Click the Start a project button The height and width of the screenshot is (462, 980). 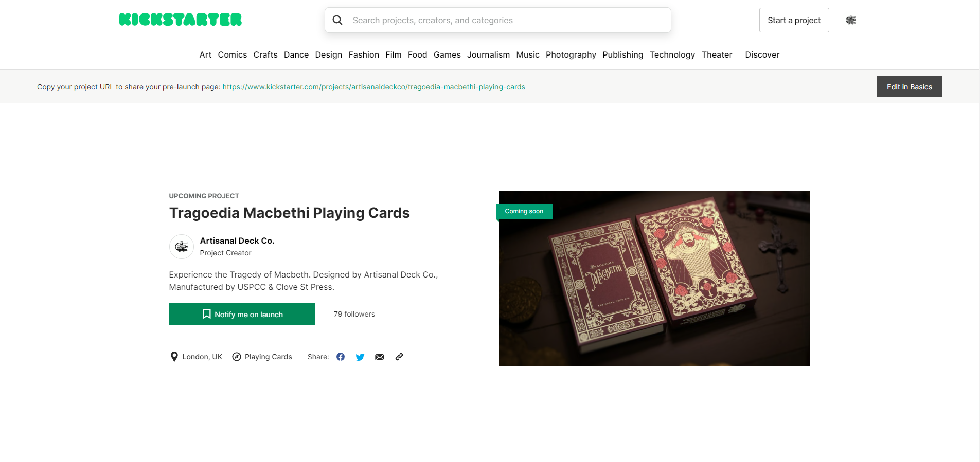pos(794,20)
